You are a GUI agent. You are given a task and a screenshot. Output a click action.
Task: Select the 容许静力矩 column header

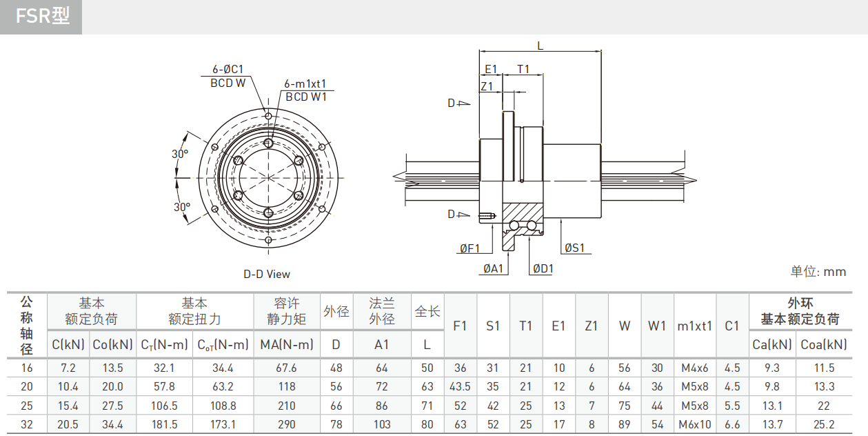(286, 311)
